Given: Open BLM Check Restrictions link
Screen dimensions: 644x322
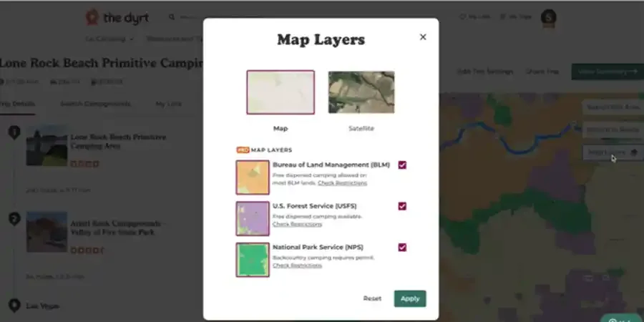Looking at the screenshot, I should 342,183.
